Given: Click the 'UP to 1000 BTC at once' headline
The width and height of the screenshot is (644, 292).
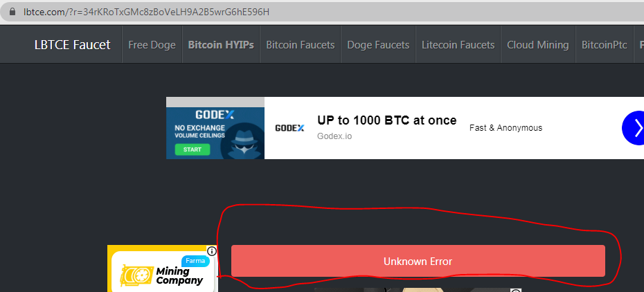Looking at the screenshot, I should [x=386, y=120].
